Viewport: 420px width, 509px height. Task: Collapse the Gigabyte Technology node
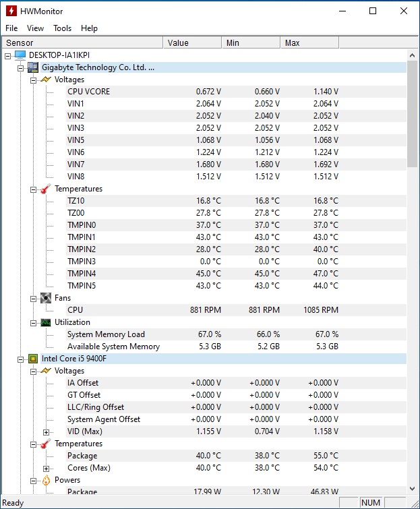pyautogui.click(x=20, y=68)
